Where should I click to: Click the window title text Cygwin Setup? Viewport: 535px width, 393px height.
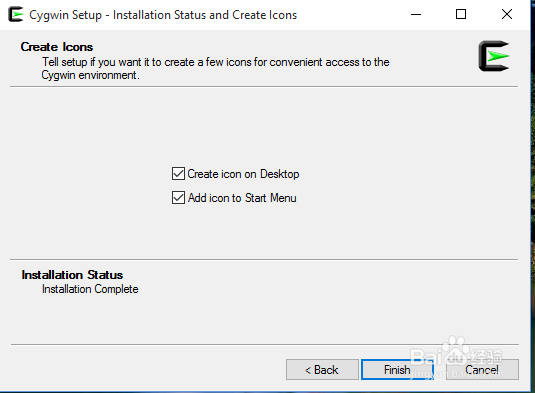point(163,15)
